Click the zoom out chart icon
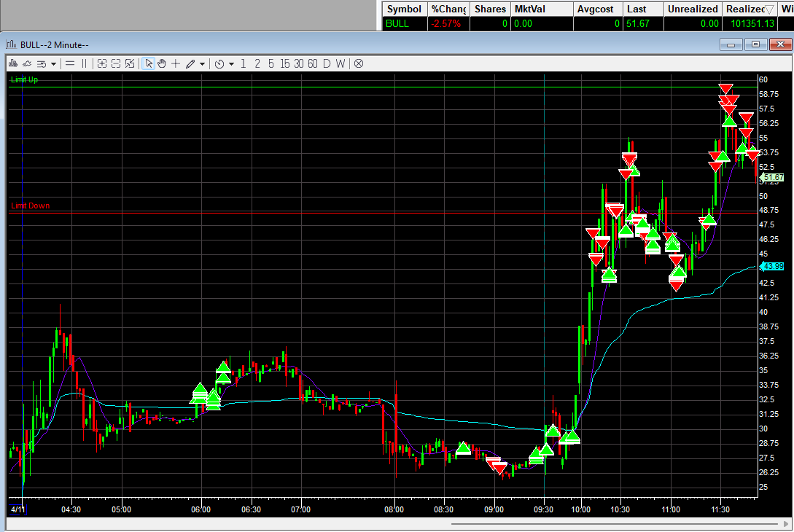Image resolution: width=794 pixels, height=532 pixels. click(116, 63)
